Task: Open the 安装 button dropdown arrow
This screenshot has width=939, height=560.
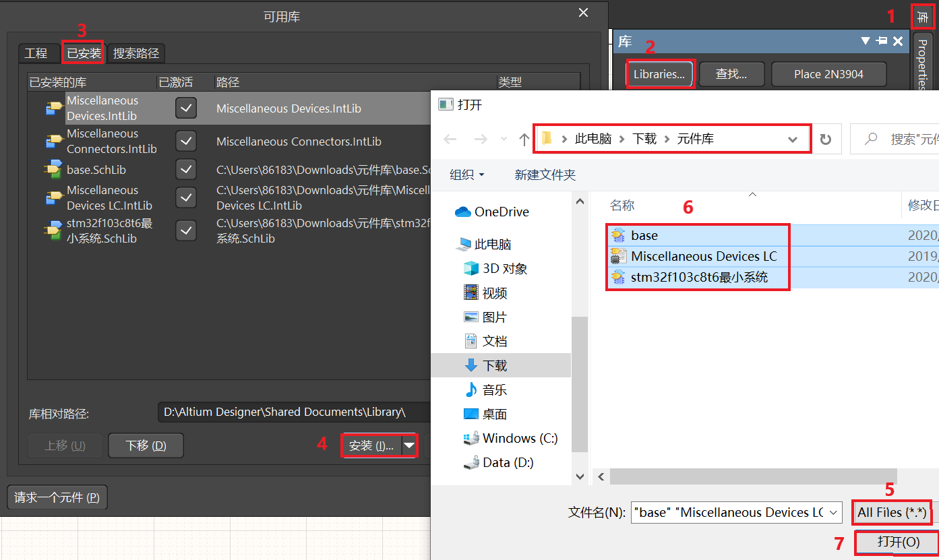Action: [409, 445]
